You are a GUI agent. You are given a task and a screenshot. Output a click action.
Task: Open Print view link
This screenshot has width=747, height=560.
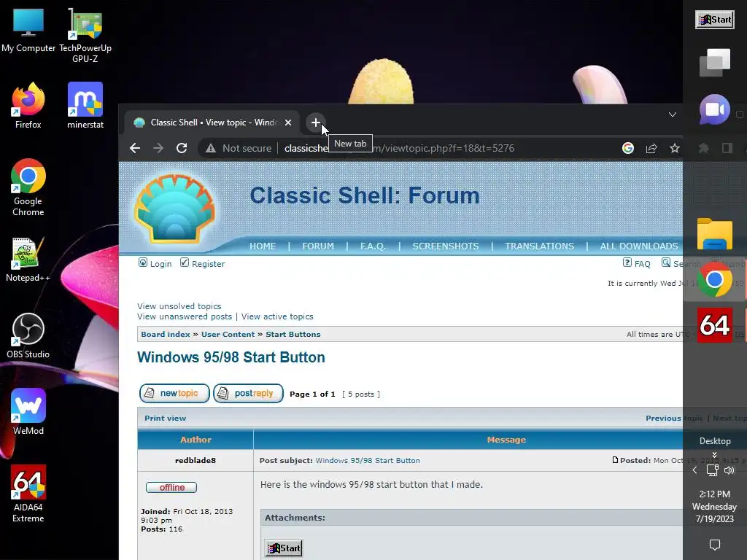tap(166, 418)
